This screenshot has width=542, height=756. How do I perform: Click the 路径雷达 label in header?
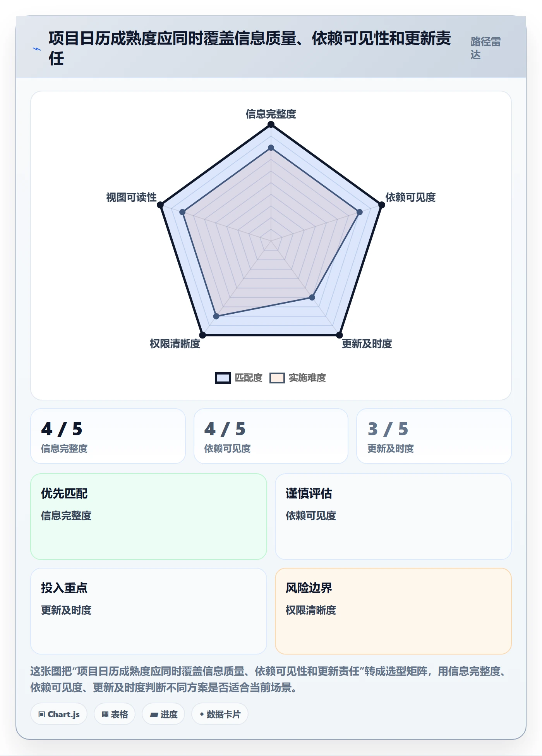click(486, 48)
